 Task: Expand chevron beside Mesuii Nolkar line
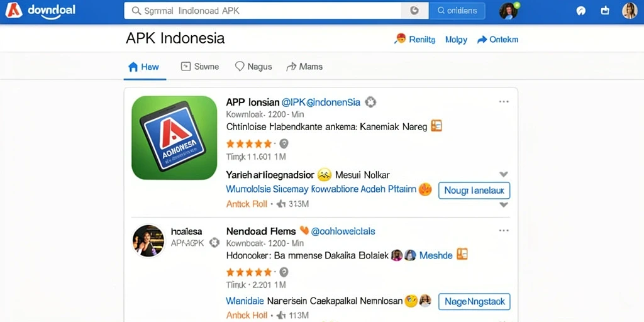click(504, 175)
